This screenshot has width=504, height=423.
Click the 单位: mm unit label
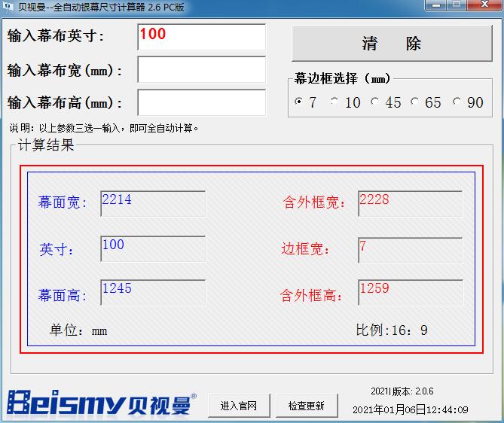(x=78, y=330)
